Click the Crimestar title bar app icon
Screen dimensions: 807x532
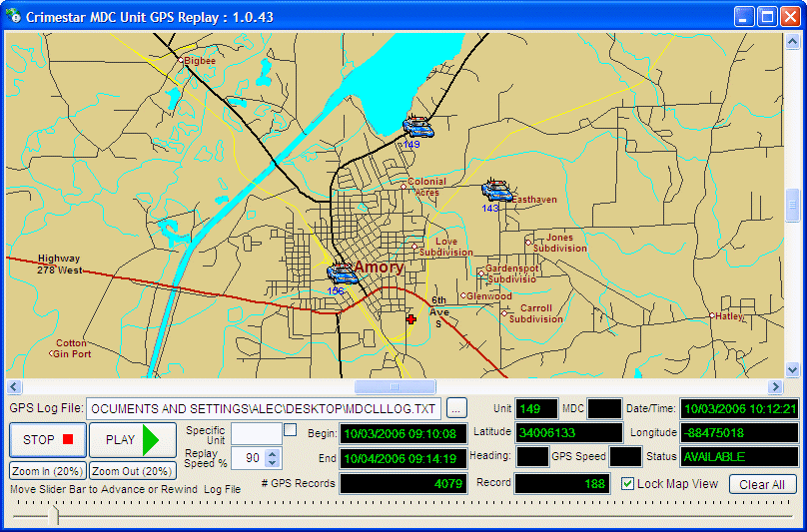point(13,15)
